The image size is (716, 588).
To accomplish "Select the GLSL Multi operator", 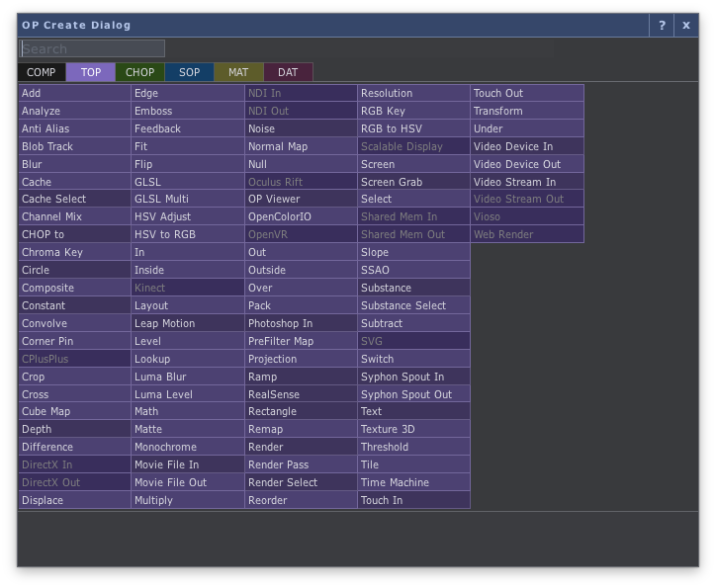I will tap(188, 199).
